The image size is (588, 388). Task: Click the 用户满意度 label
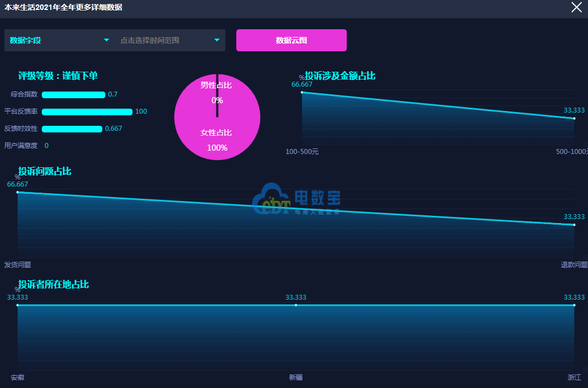click(x=21, y=146)
